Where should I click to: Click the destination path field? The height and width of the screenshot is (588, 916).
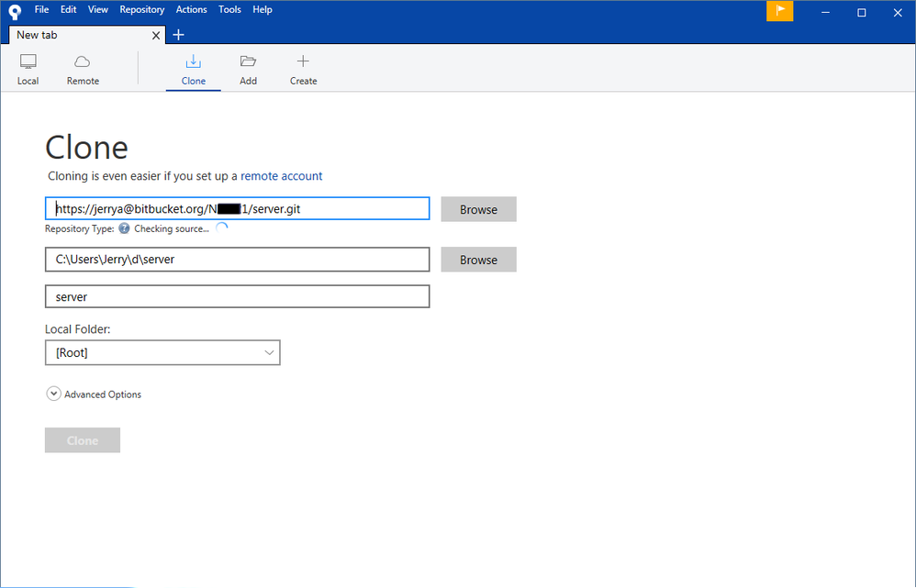pyautogui.click(x=237, y=260)
